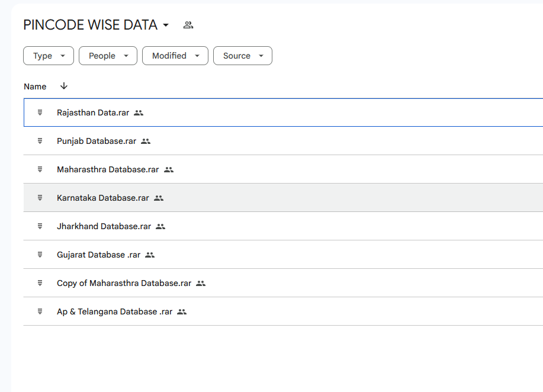This screenshot has height=392, width=543.
Task: Open the Type filter dropdown
Action: tap(49, 56)
